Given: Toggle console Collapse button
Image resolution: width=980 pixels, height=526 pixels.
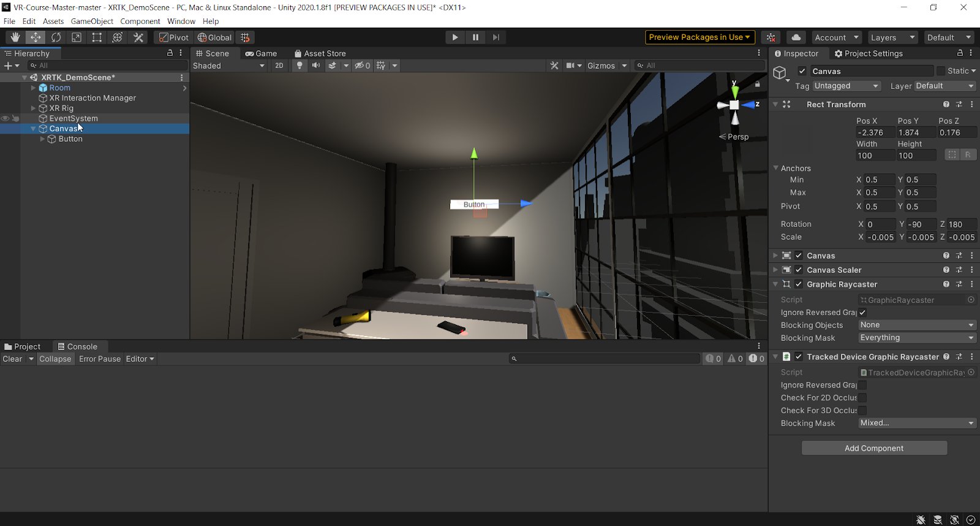Looking at the screenshot, I should tap(55, 359).
